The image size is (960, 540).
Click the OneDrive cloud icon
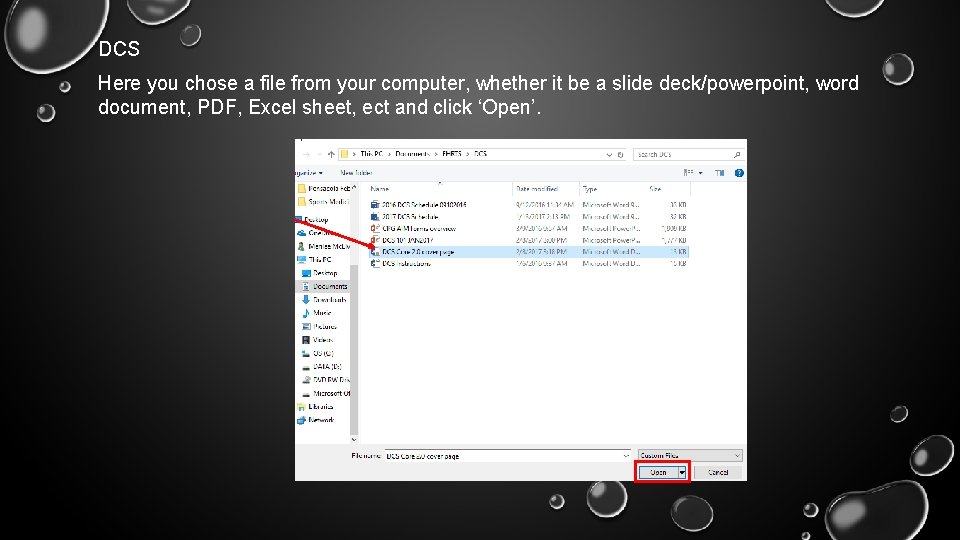[301, 233]
